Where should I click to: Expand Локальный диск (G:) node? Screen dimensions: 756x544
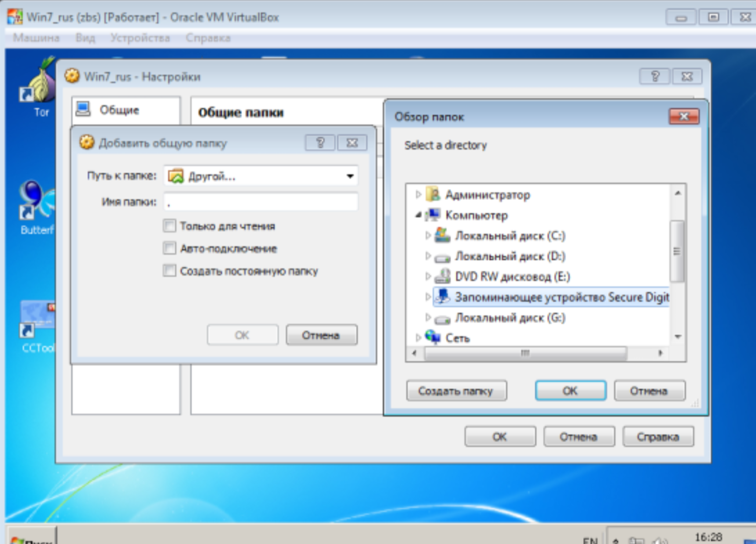pyautogui.click(x=428, y=317)
